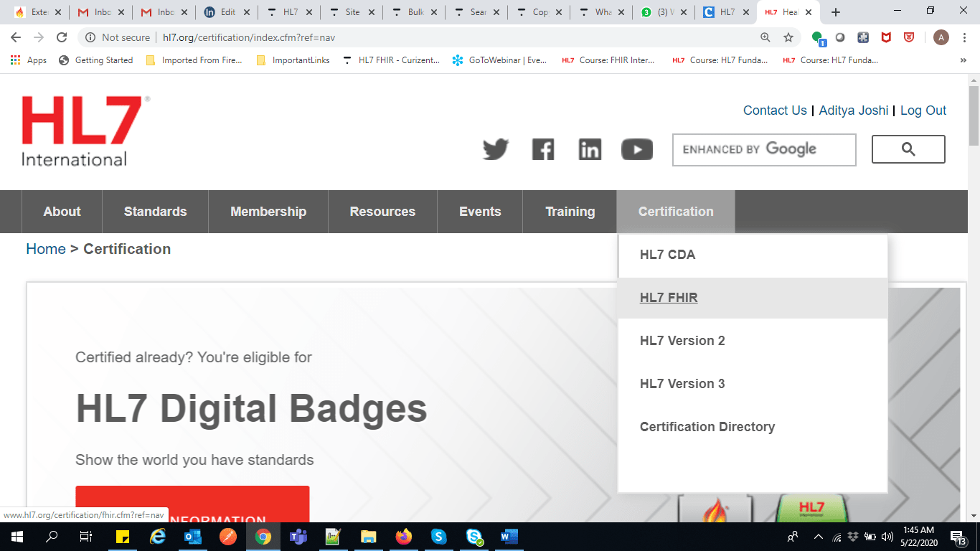This screenshot has height=551, width=980.
Task: View Not secure site information icon
Action: [91, 37]
